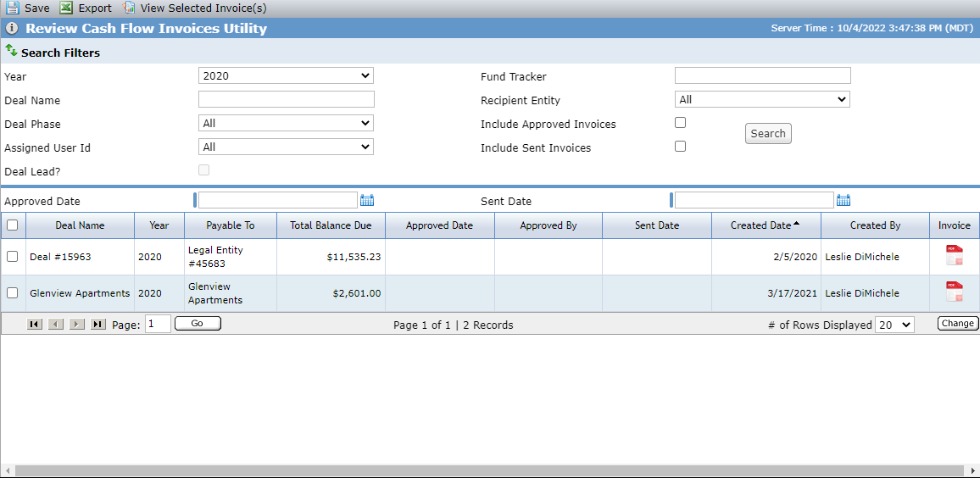Click the info icon beside utility title
This screenshot has width=980, height=478.
13,29
